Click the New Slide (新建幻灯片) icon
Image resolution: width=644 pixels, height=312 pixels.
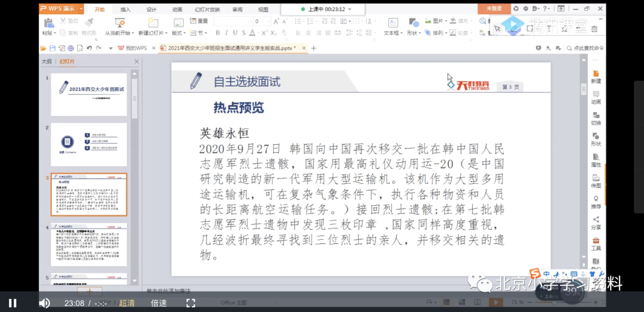[153, 23]
